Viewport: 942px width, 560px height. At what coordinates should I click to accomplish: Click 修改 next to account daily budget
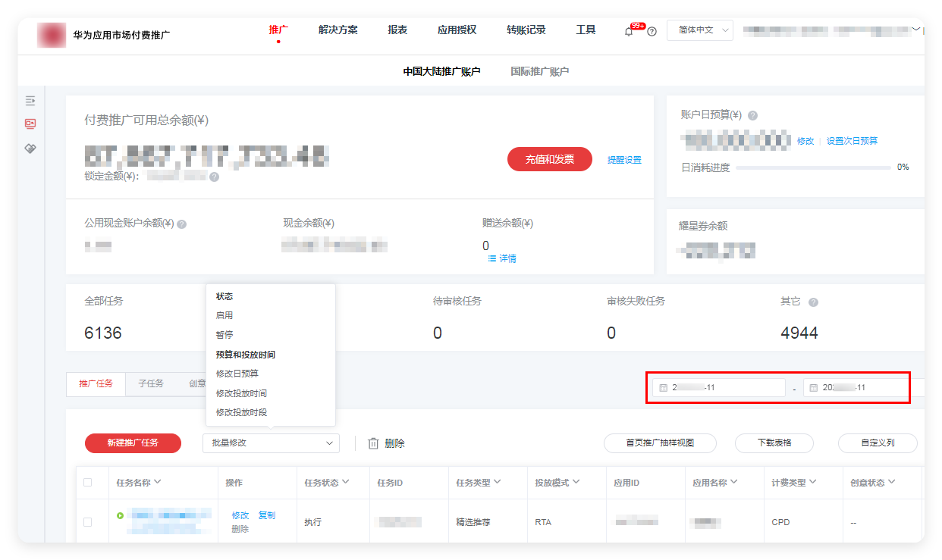coord(805,141)
